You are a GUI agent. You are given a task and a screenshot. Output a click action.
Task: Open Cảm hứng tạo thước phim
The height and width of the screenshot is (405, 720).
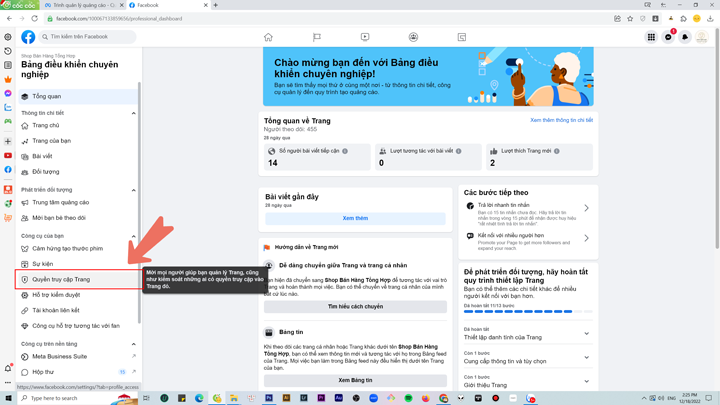[x=78, y=249]
